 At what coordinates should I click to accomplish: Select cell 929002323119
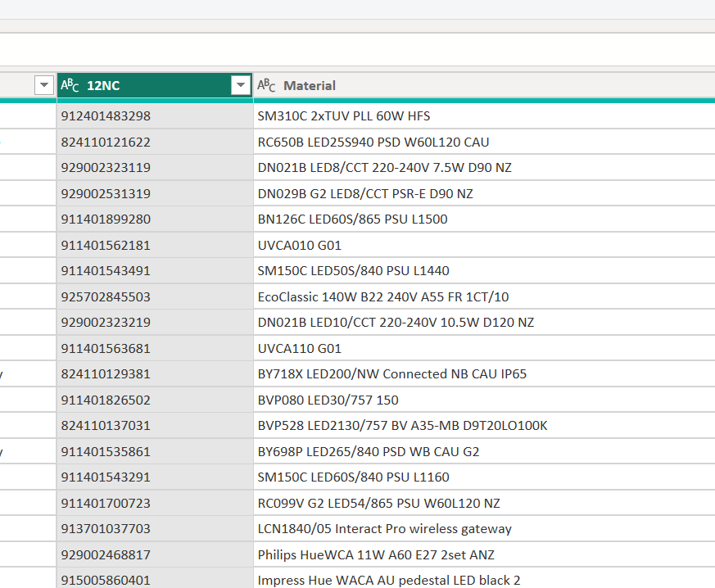click(x=155, y=168)
